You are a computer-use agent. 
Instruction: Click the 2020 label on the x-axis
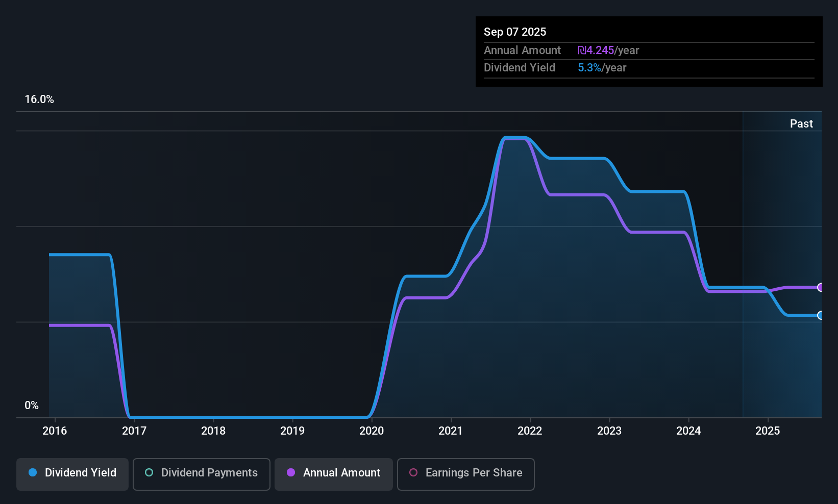(x=372, y=431)
